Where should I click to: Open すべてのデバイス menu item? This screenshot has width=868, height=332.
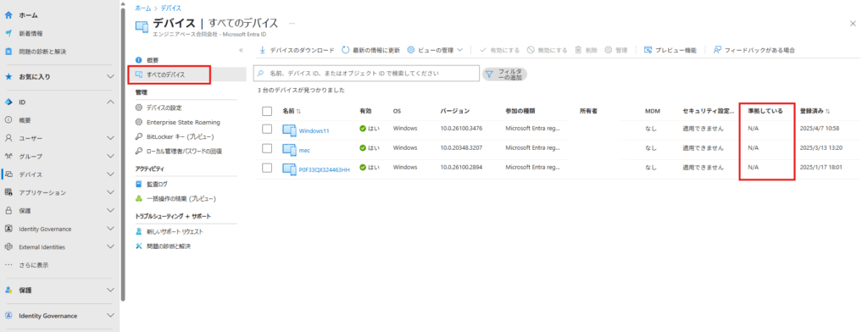pos(187,75)
